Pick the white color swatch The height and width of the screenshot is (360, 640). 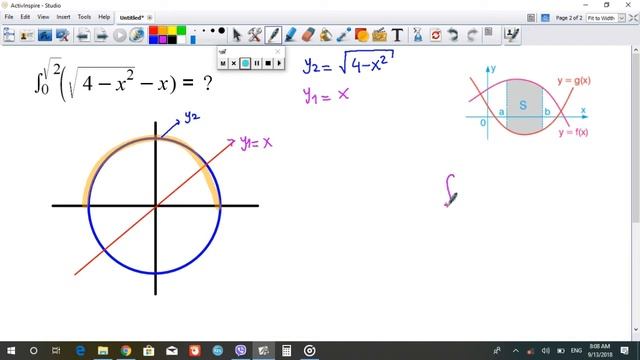[x=182, y=40]
